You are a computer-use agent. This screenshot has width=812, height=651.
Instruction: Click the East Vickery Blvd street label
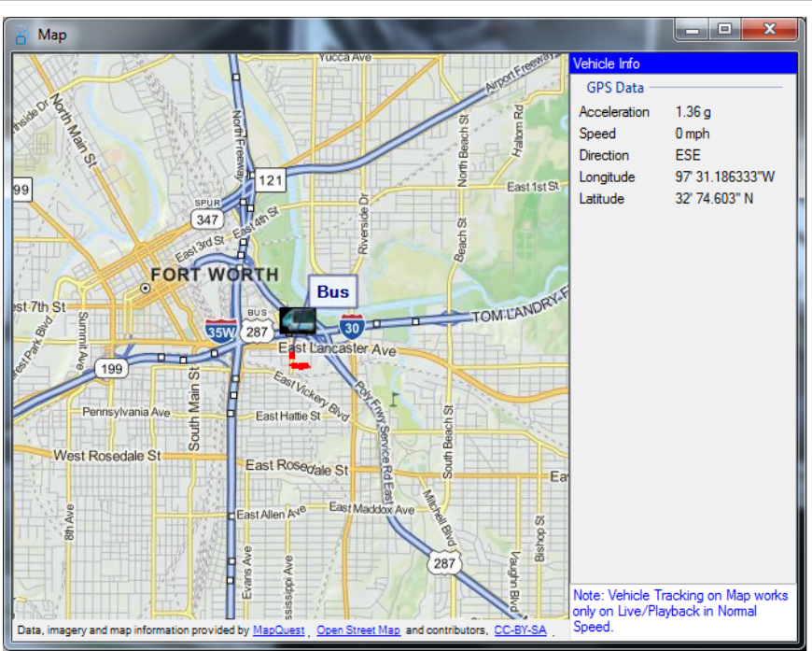click(x=311, y=397)
